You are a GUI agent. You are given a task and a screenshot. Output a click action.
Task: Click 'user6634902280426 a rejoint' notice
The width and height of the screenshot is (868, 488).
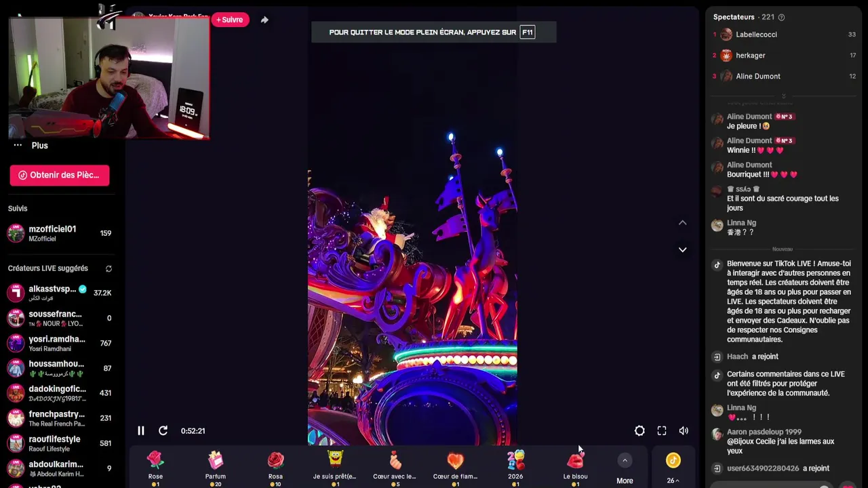[778, 468]
